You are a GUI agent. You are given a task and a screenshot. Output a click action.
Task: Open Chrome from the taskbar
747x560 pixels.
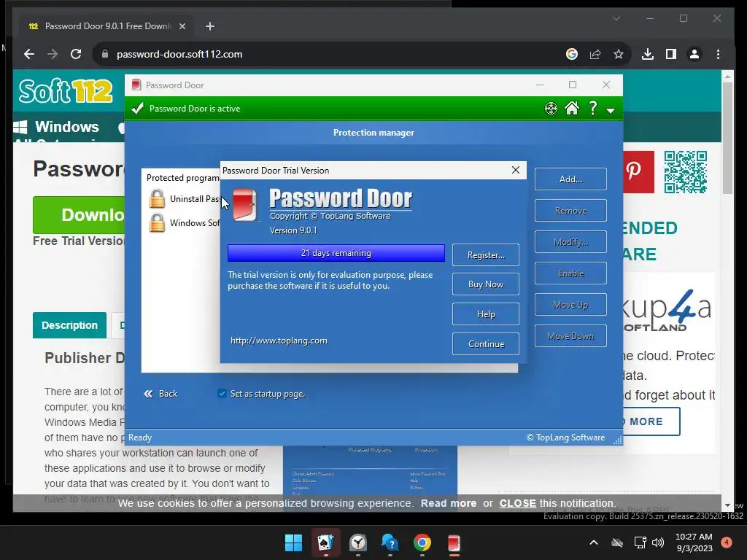tap(422, 542)
